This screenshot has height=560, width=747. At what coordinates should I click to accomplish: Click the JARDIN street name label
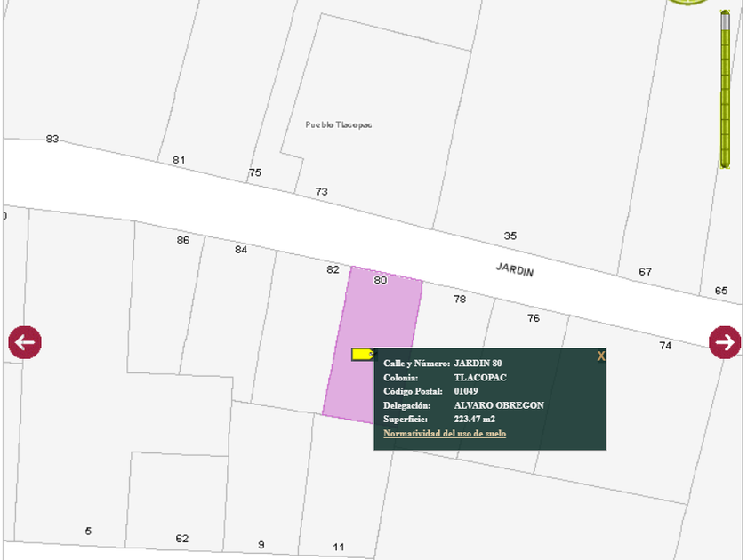click(515, 269)
